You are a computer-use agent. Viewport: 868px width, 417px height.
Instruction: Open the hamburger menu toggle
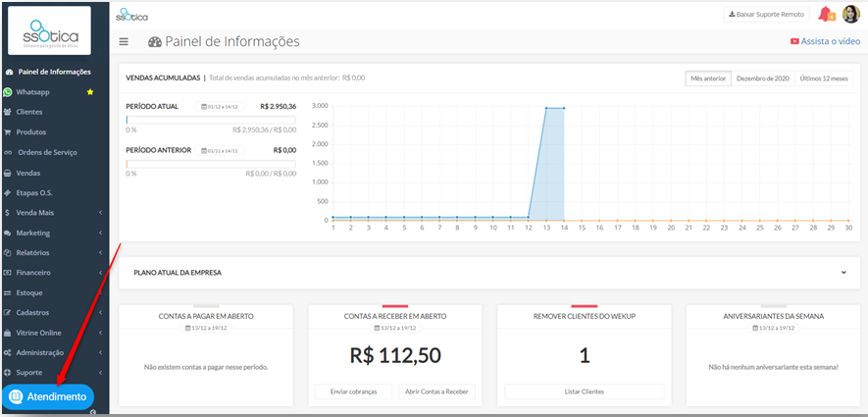click(124, 42)
